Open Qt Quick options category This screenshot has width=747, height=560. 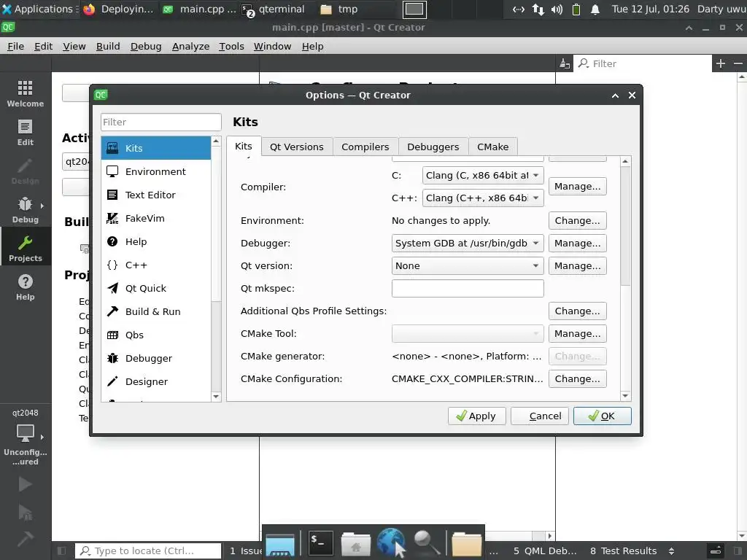(156, 288)
